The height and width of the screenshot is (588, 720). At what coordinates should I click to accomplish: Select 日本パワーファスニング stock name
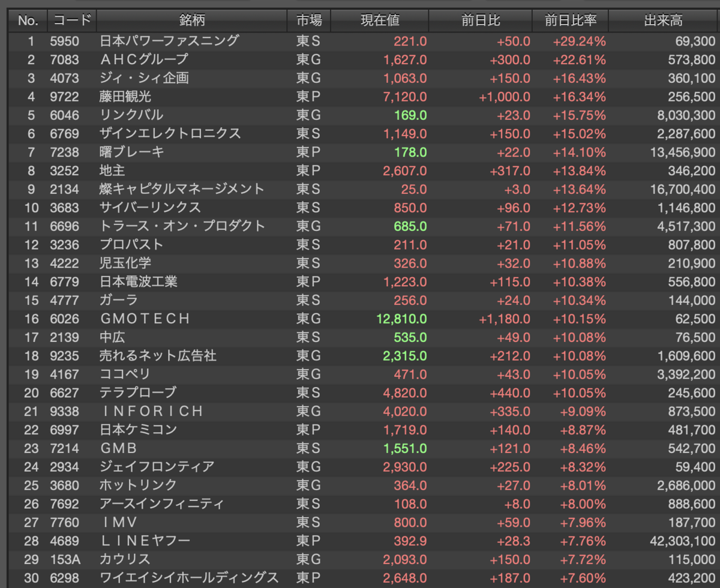[x=169, y=41]
